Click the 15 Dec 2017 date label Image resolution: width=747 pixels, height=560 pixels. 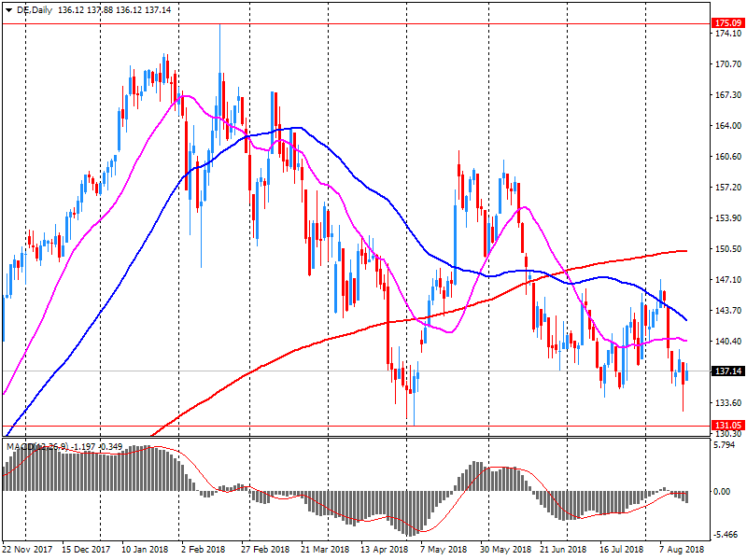[x=86, y=550]
